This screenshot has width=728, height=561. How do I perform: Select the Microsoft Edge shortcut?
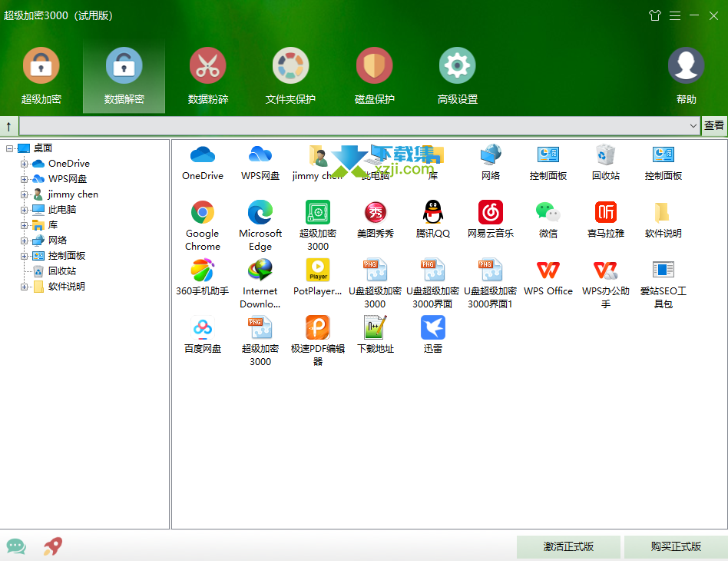point(260,226)
